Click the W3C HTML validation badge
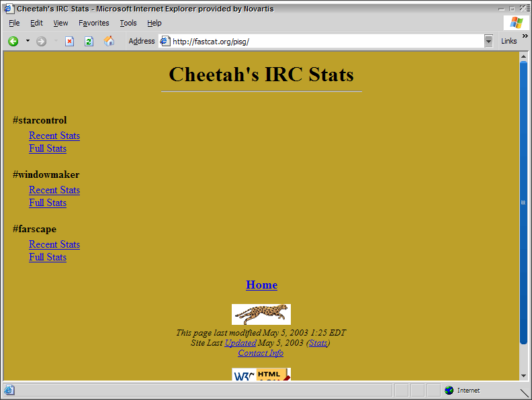The image size is (532, 400). pyautogui.click(x=261, y=374)
